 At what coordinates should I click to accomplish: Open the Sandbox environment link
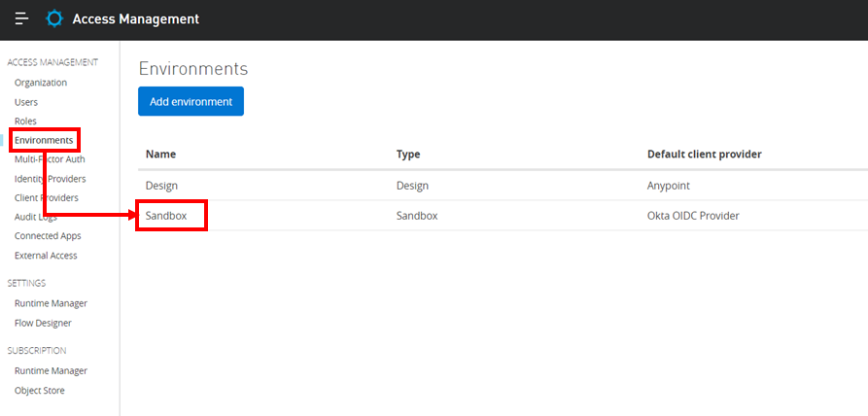coord(165,215)
